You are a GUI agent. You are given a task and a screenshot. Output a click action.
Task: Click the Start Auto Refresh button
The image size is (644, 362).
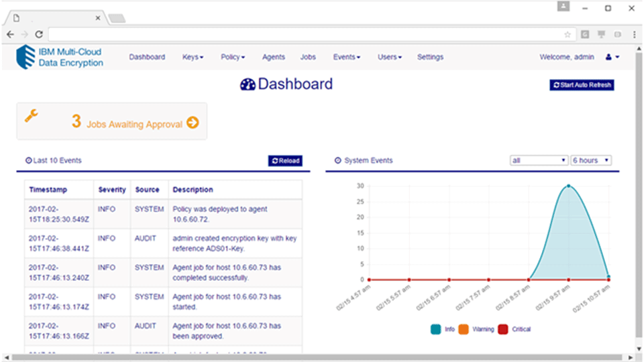582,85
